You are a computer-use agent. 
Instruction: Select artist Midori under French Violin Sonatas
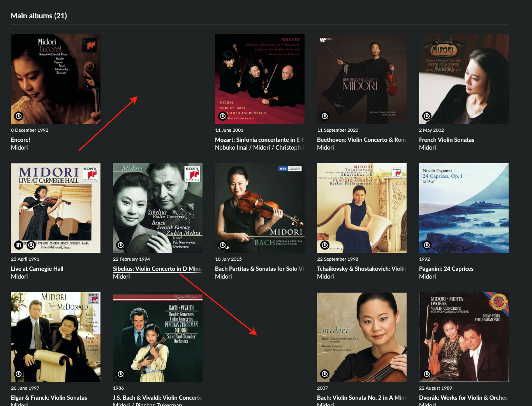[428, 148]
